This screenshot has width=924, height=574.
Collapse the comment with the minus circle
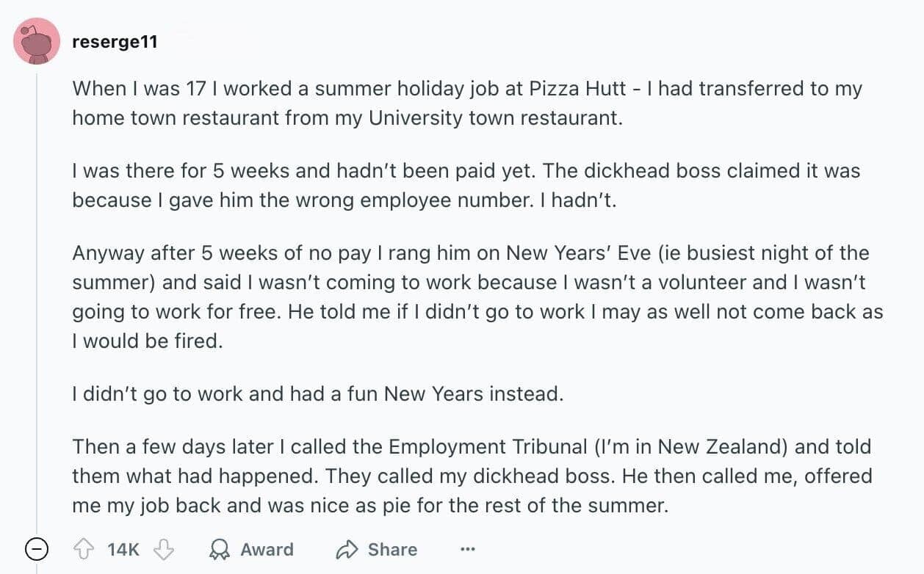click(x=37, y=549)
